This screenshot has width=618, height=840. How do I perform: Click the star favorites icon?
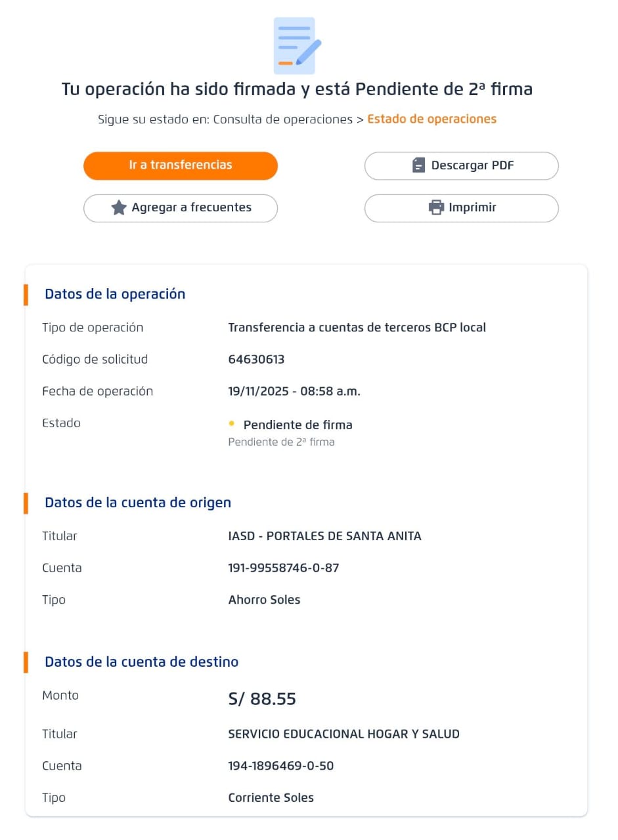tap(119, 208)
